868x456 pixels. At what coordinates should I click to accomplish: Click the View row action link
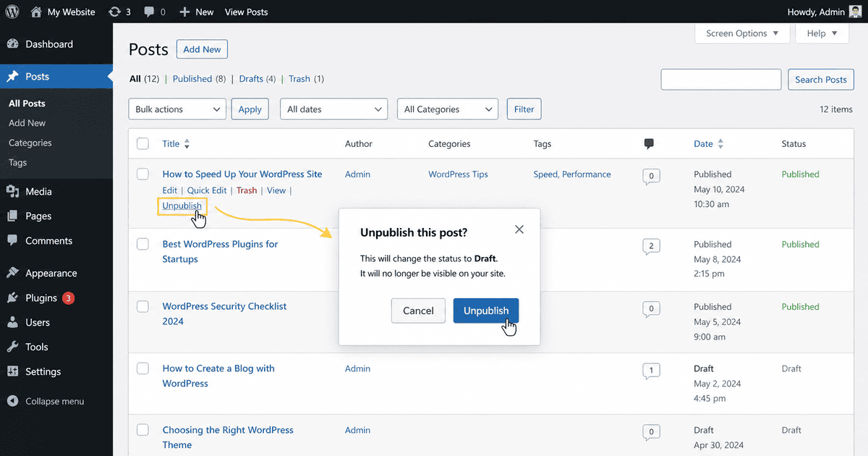click(276, 190)
